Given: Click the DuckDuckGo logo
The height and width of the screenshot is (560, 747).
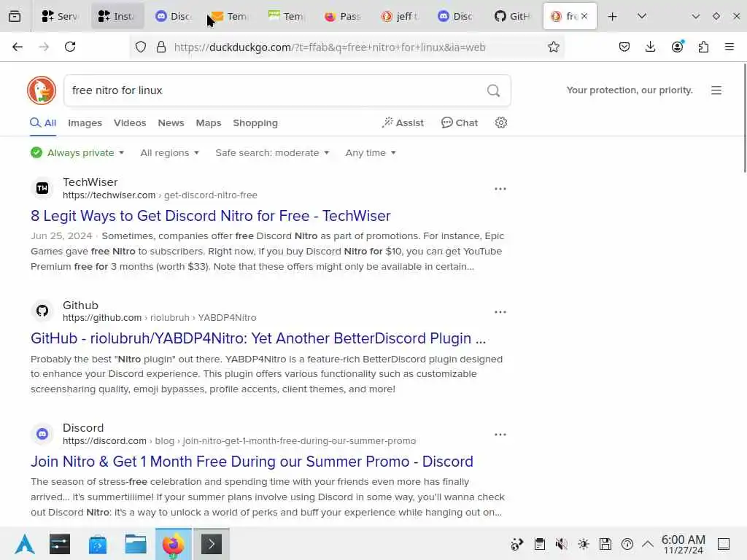Looking at the screenshot, I should 42,90.
